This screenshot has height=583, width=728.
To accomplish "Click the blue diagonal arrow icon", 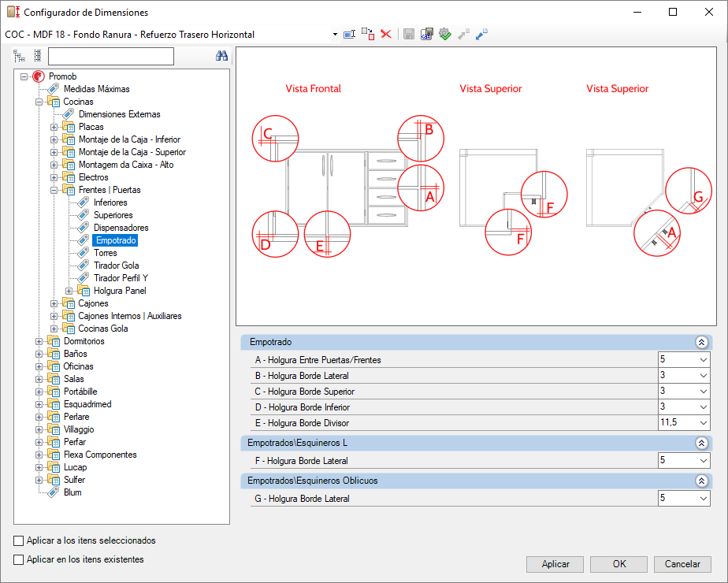I will pos(481,34).
